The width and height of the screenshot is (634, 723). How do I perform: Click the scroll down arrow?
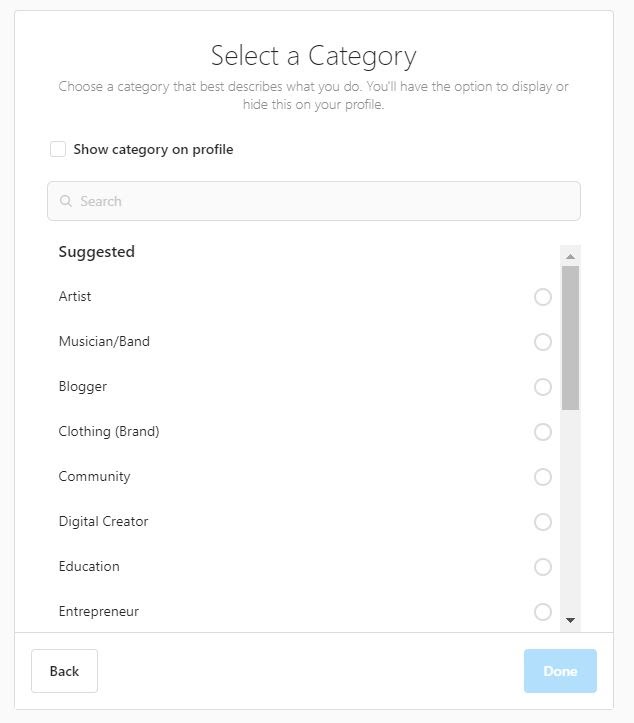pyautogui.click(x=570, y=620)
